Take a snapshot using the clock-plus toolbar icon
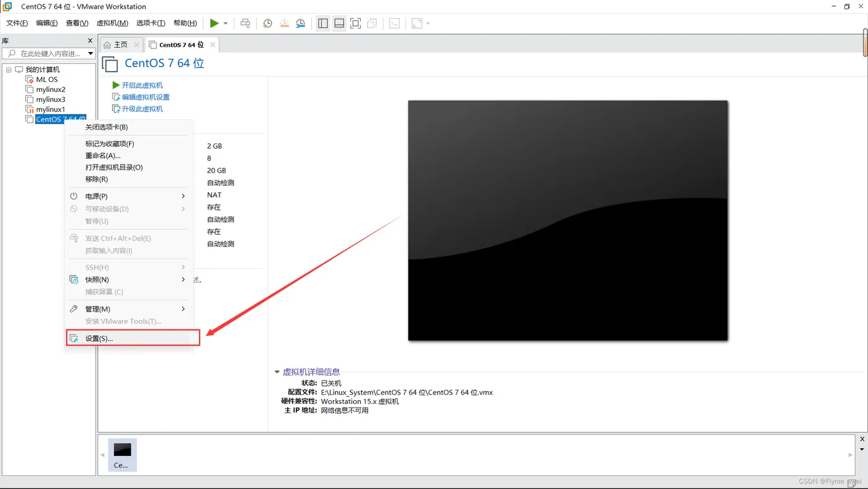 click(267, 24)
